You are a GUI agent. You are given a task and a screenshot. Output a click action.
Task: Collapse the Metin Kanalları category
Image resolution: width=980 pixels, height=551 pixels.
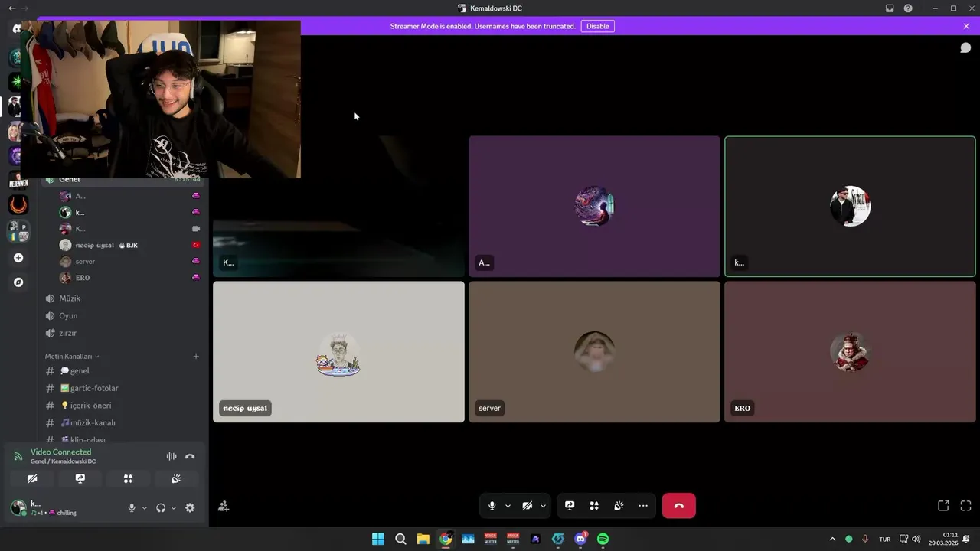72,356
